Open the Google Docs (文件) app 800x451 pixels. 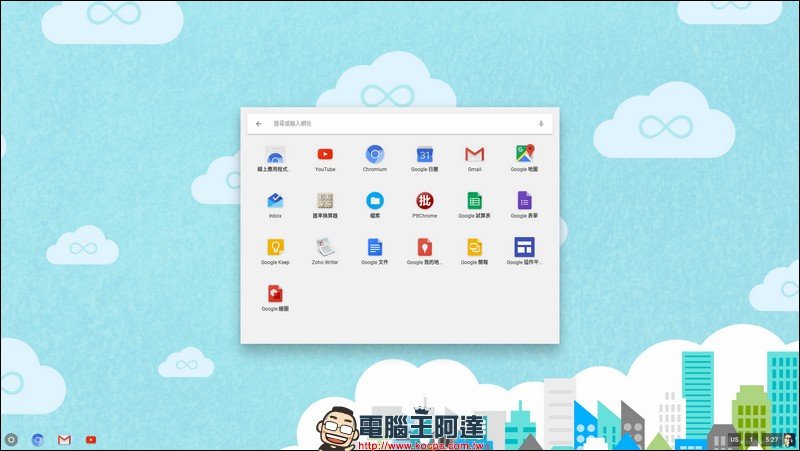[x=375, y=247]
